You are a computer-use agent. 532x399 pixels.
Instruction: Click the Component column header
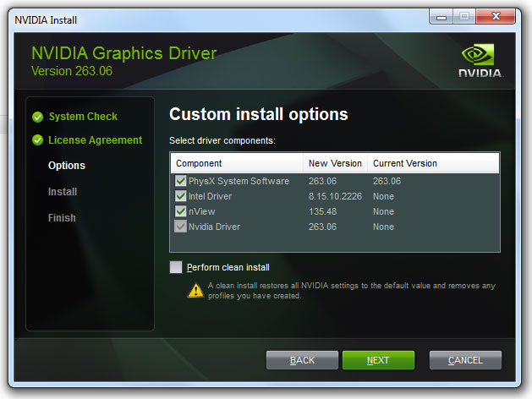point(237,163)
